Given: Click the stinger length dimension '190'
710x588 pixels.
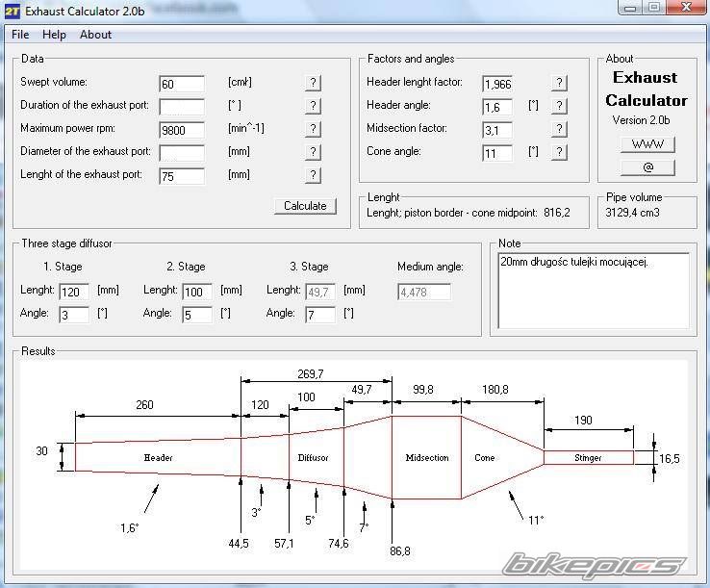Looking at the screenshot, I should 583,421.
